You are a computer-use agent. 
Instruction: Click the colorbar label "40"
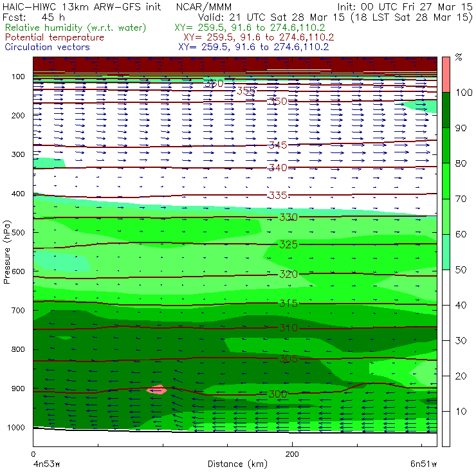461,305
